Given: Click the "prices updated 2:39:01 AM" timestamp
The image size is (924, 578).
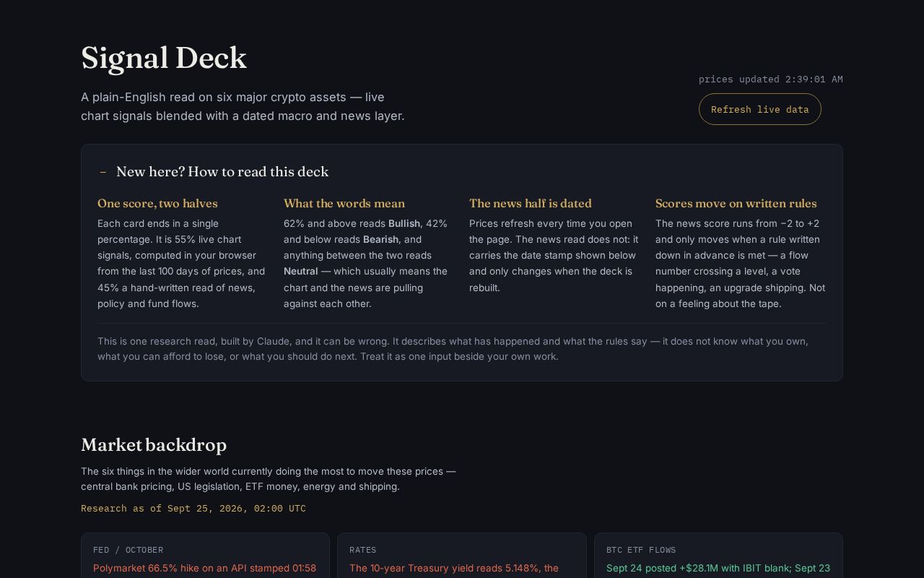Looking at the screenshot, I should click(771, 79).
